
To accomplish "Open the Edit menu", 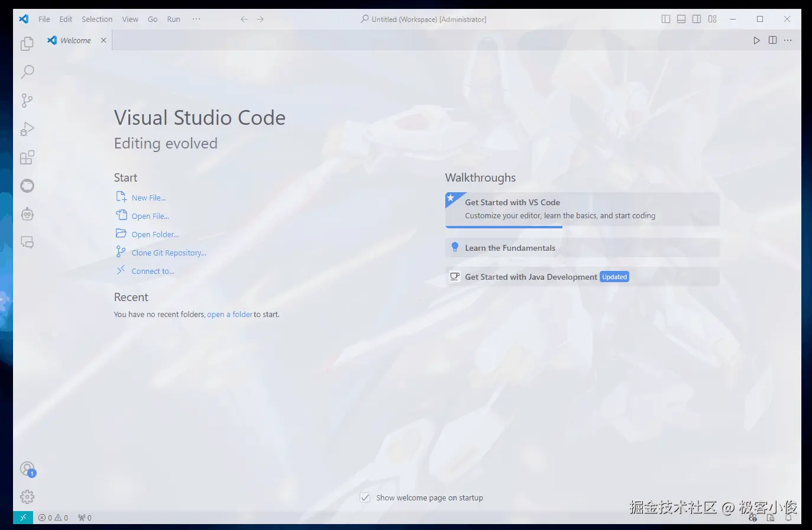I will pos(66,19).
